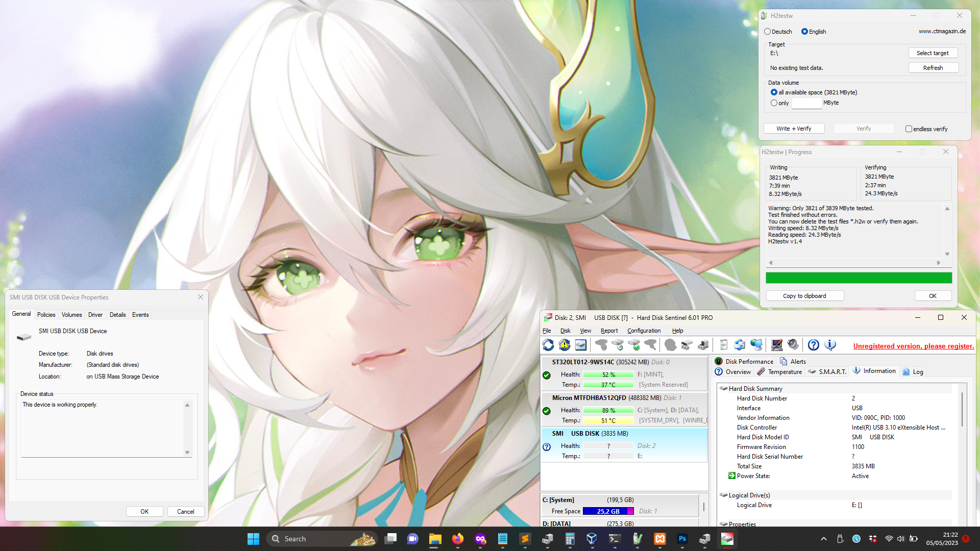The height and width of the screenshot is (551, 980).
Task: Click Copy to clipboard in H2testw Progress
Action: (x=804, y=296)
